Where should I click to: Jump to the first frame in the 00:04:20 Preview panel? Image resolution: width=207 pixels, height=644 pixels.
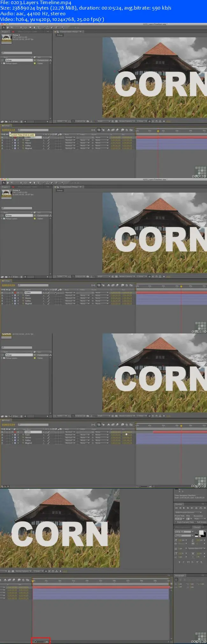click(x=176, y=508)
